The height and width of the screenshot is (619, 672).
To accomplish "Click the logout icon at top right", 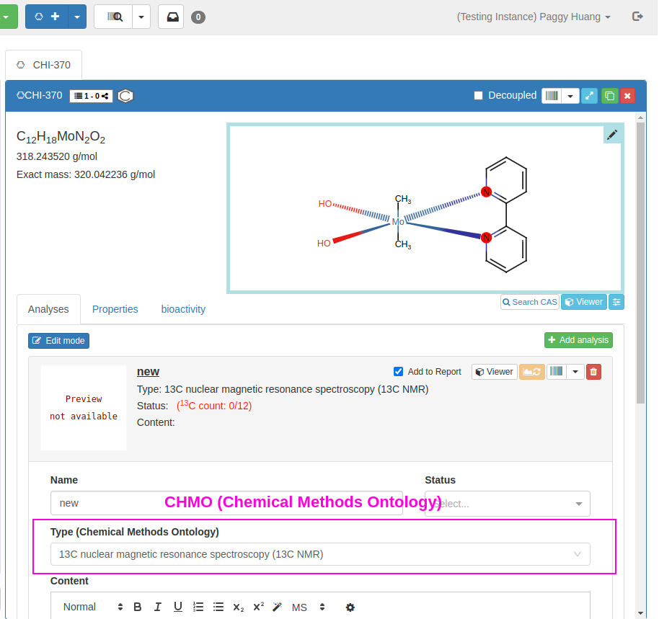I will pos(637,17).
